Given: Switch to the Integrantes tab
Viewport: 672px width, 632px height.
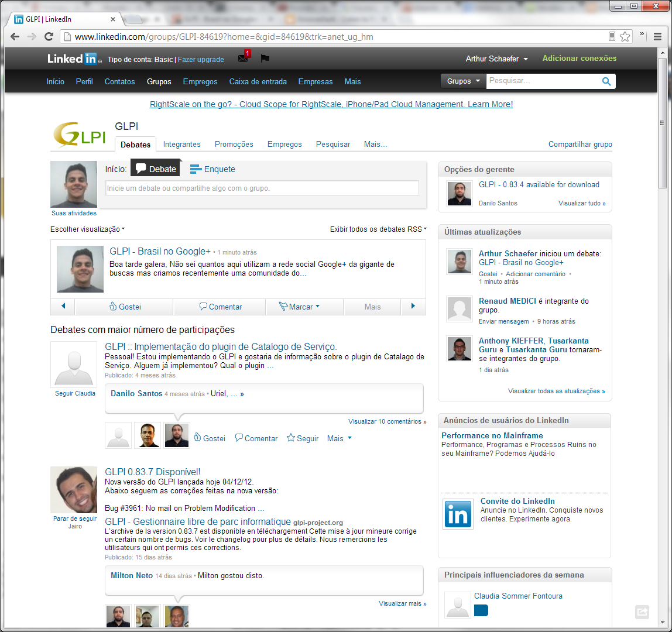Looking at the screenshot, I should click(181, 145).
